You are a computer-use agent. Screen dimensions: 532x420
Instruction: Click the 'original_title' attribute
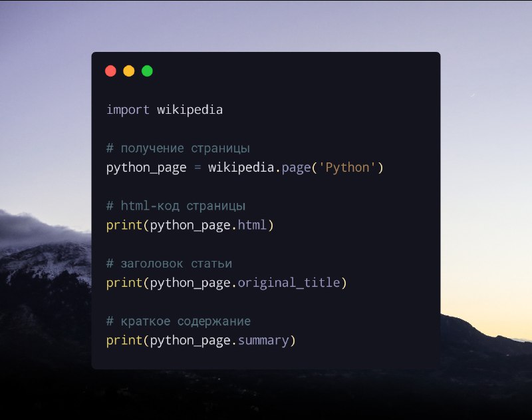point(289,283)
